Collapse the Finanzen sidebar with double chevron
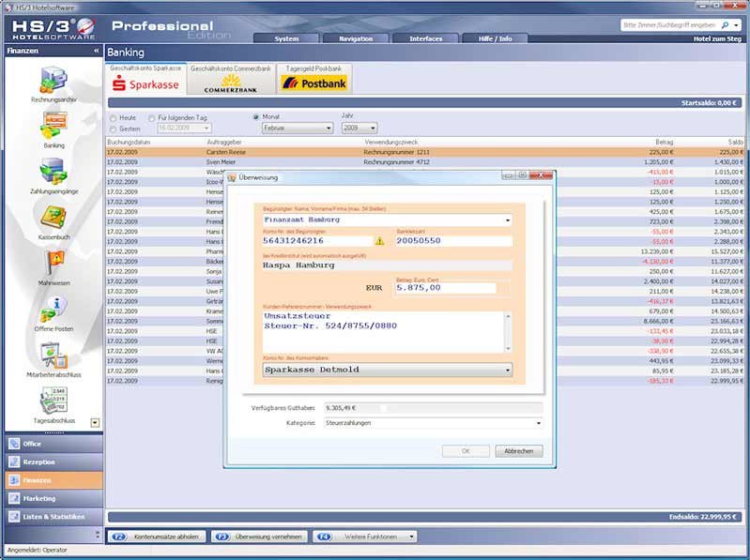This screenshot has width=750, height=560. pos(97,51)
